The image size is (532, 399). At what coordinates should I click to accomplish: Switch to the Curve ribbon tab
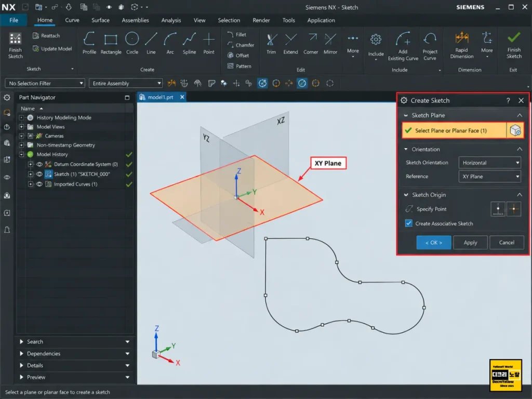pyautogui.click(x=72, y=20)
